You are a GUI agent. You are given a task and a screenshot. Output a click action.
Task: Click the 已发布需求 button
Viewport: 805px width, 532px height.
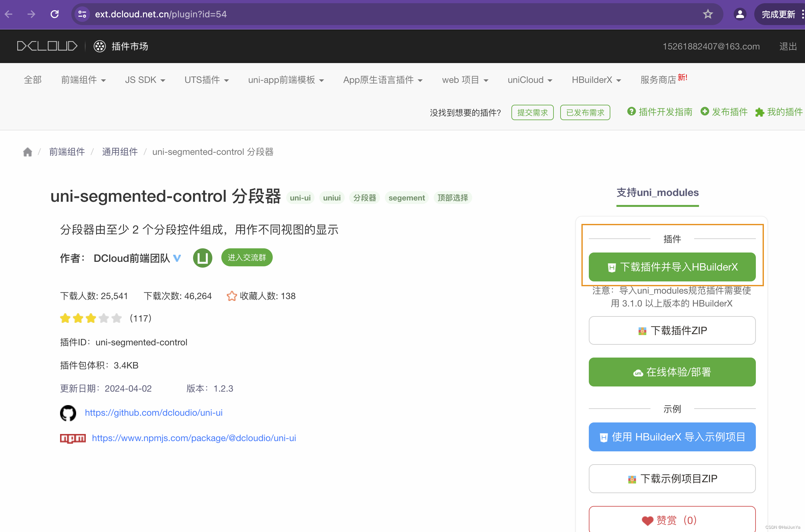(x=585, y=112)
